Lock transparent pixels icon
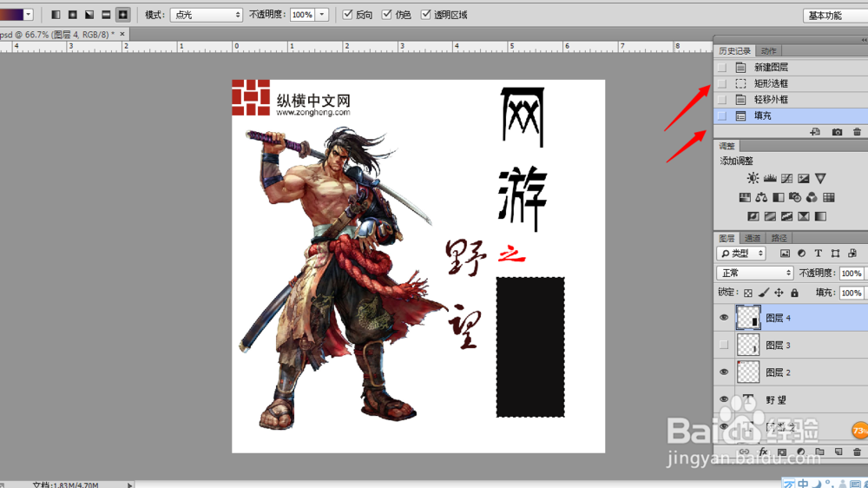Viewport: 868px width, 488px height. coord(748,293)
